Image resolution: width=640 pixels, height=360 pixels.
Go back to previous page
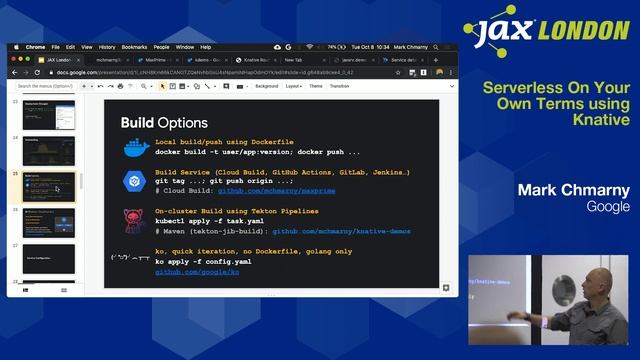coord(15,73)
